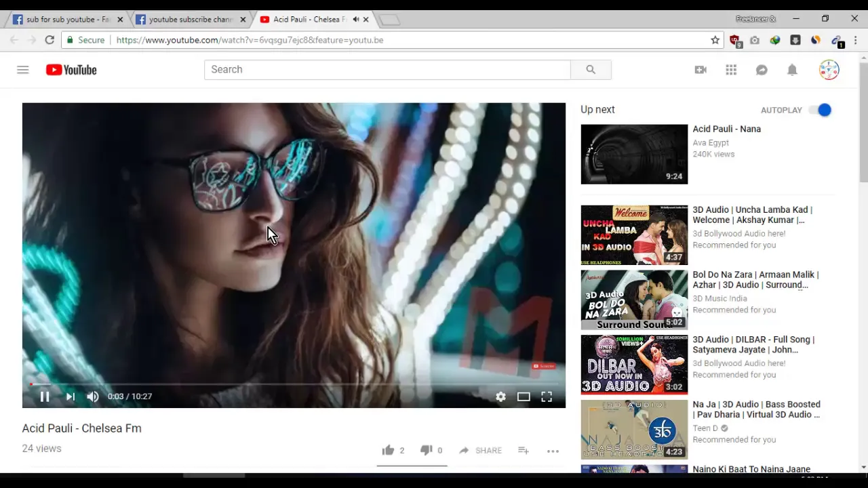Bookmark this page with the star
This screenshot has height=488, width=868.
pyautogui.click(x=715, y=40)
